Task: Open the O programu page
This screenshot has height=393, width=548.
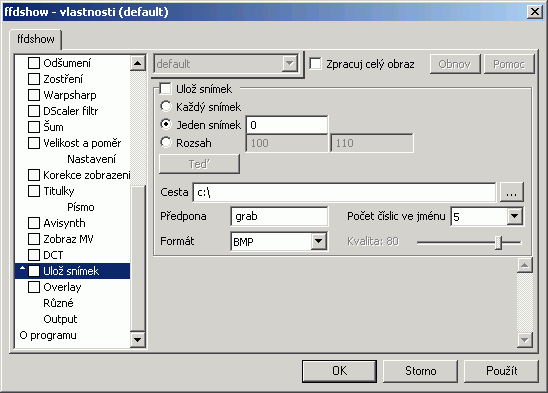Action: click(x=48, y=335)
